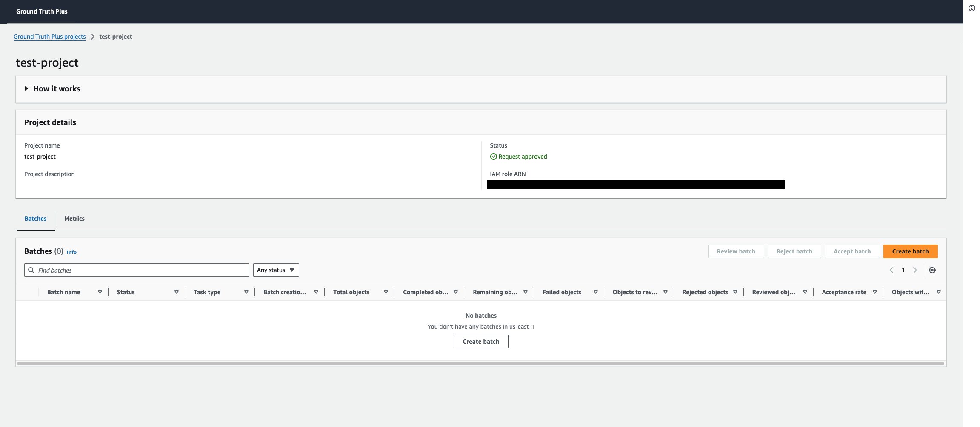This screenshot has height=427, width=980.
Task: Click the Review batch button
Action: tap(736, 251)
